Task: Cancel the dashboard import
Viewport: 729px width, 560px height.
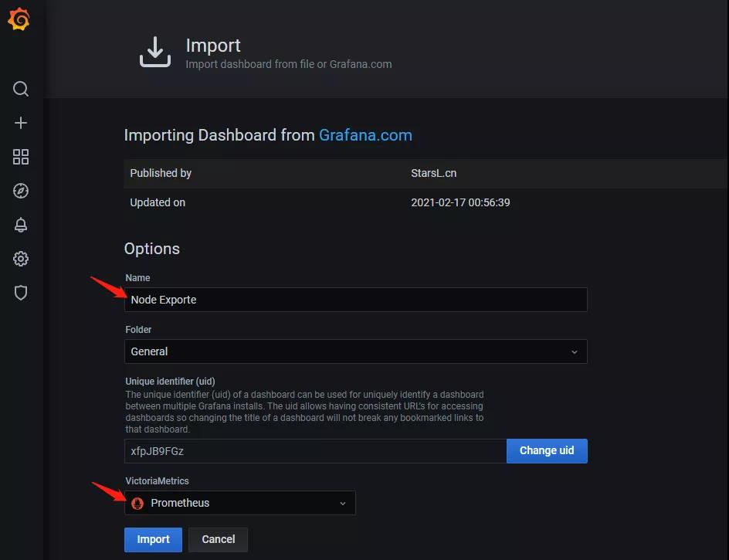Action: (218, 540)
